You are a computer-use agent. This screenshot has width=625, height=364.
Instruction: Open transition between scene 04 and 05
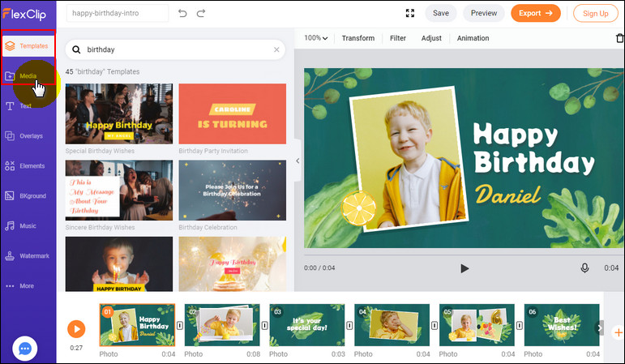(x=435, y=326)
